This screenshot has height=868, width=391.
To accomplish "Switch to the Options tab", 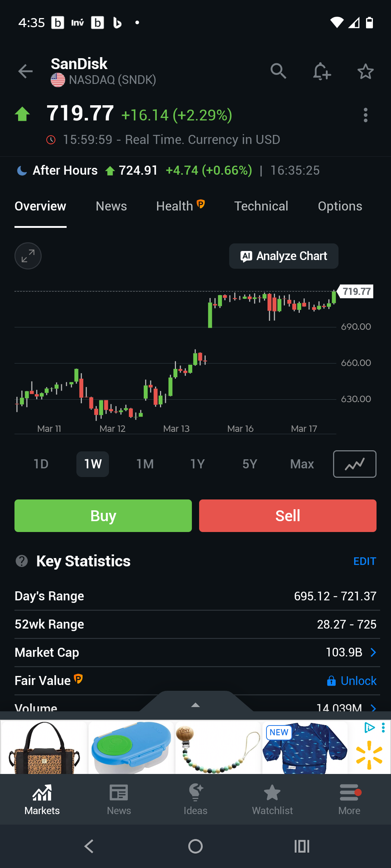I will 340,206.
